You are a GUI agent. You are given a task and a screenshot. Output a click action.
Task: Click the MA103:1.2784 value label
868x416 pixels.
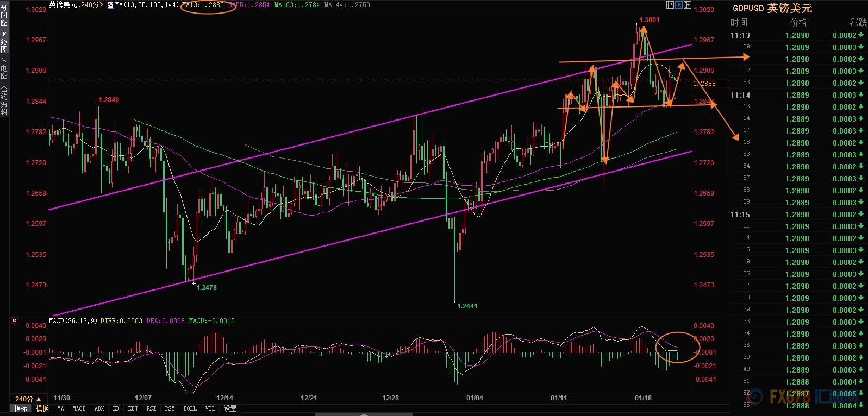(297, 5)
